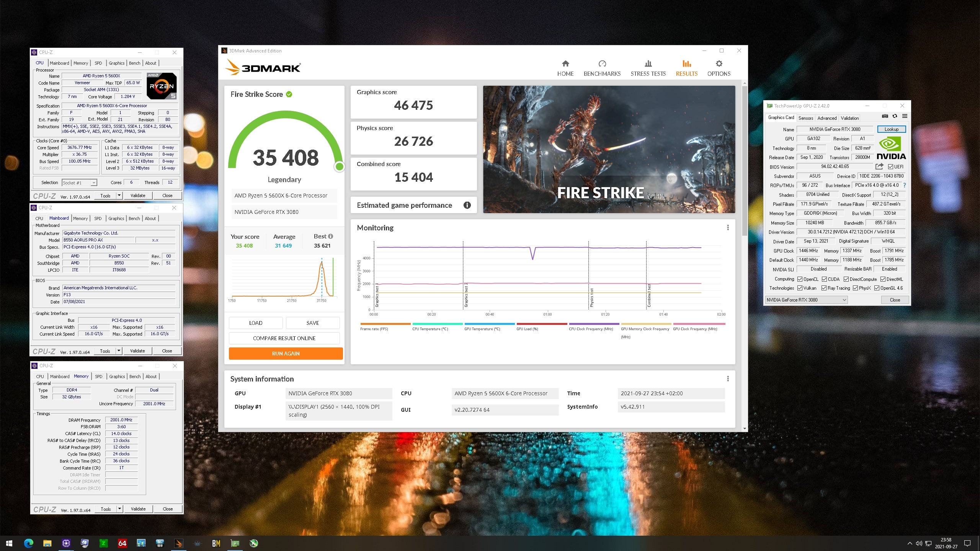Switch to the GPU-Z taskbar icon
This screenshot has height=551, width=980.
(235, 543)
